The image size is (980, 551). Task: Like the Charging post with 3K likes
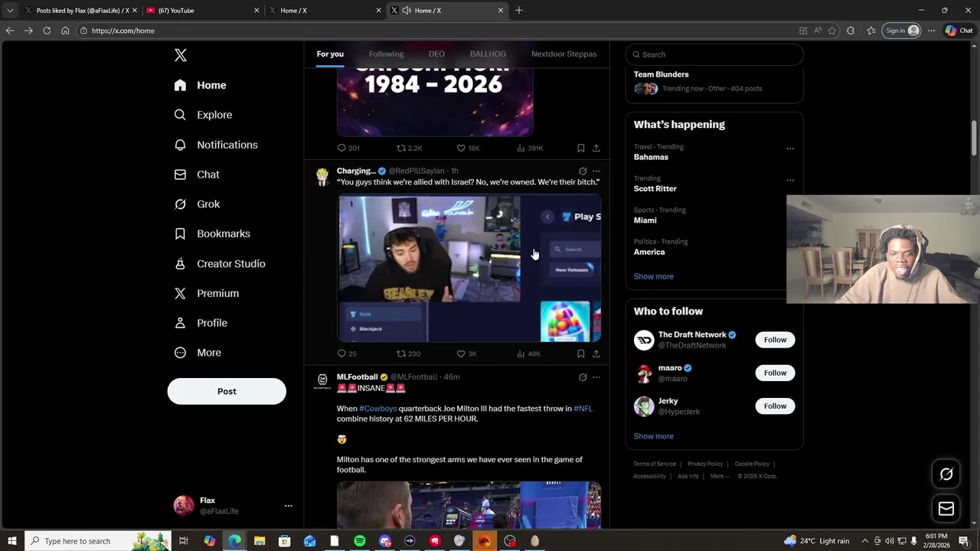pyautogui.click(x=467, y=354)
